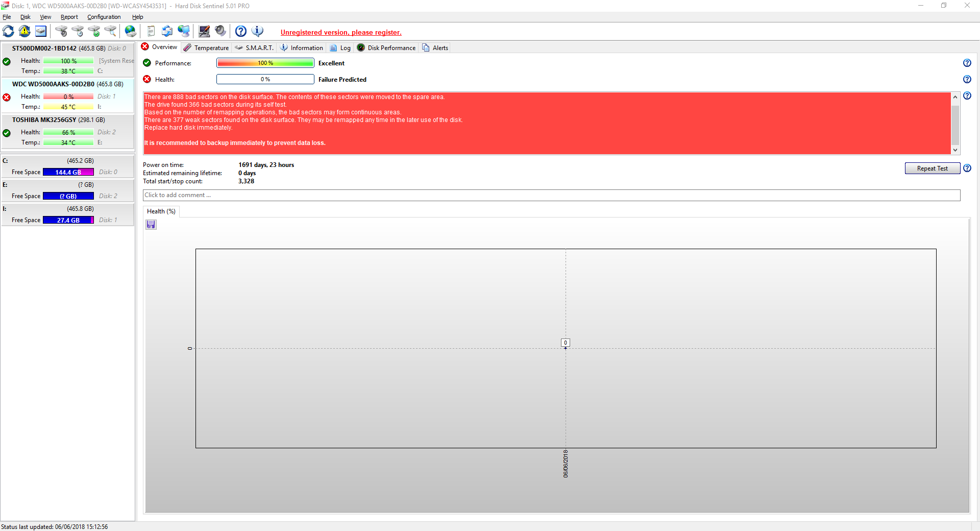Click the comment field 'Click to add comment'
Viewport: 980px width, 531px height.
551,195
